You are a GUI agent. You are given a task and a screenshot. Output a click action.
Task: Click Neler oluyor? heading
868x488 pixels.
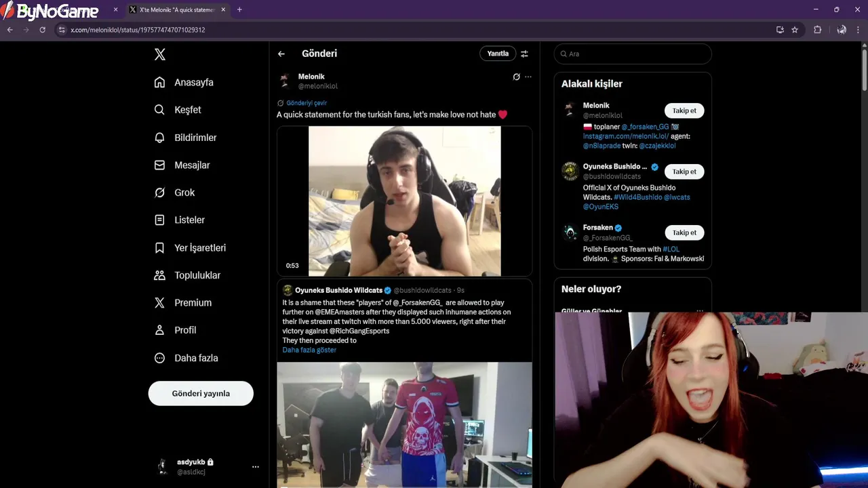coord(591,289)
